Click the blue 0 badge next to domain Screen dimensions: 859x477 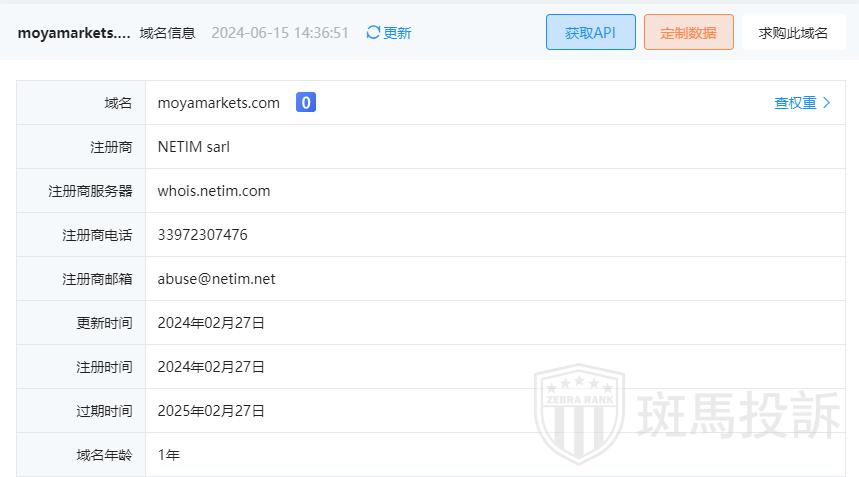306,102
